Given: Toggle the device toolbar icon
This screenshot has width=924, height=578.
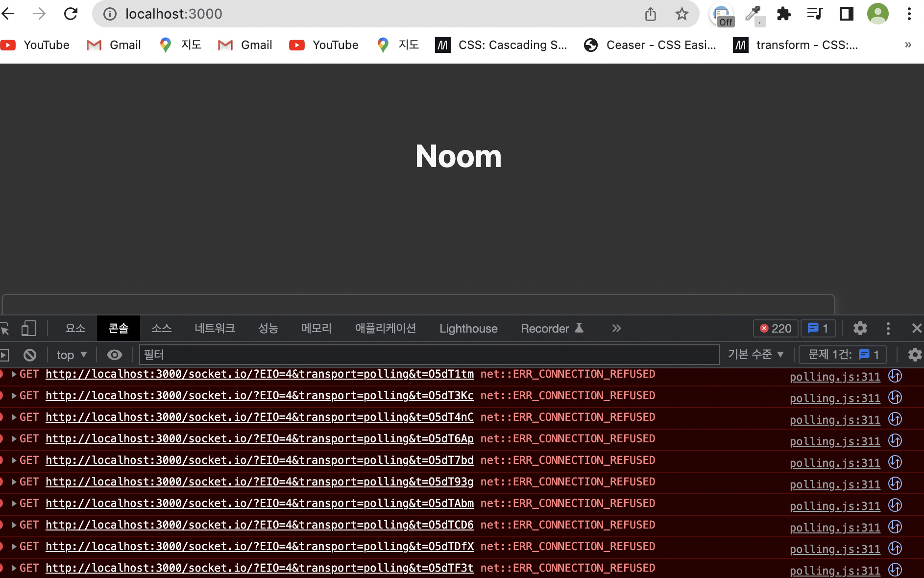Looking at the screenshot, I should click(29, 328).
